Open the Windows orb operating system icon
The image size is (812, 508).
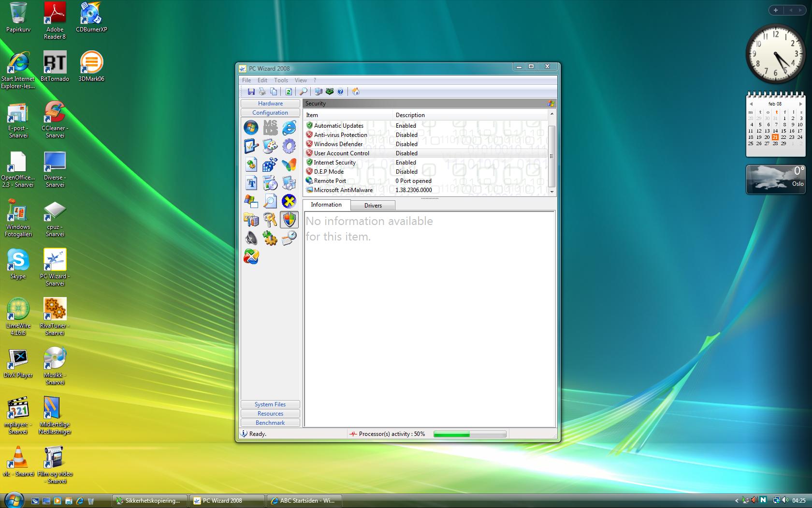(251, 128)
